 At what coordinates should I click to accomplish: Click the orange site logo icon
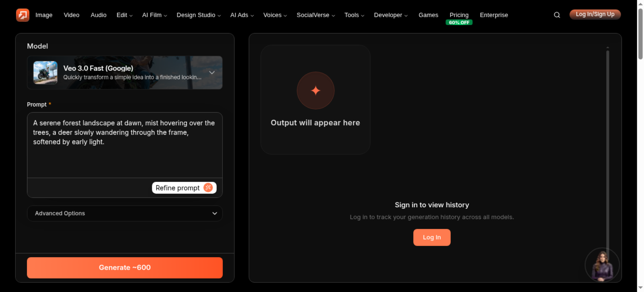[23, 15]
